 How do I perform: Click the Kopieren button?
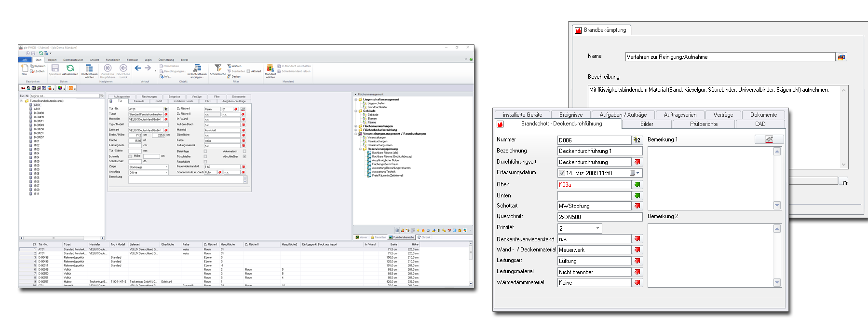click(39, 66)
